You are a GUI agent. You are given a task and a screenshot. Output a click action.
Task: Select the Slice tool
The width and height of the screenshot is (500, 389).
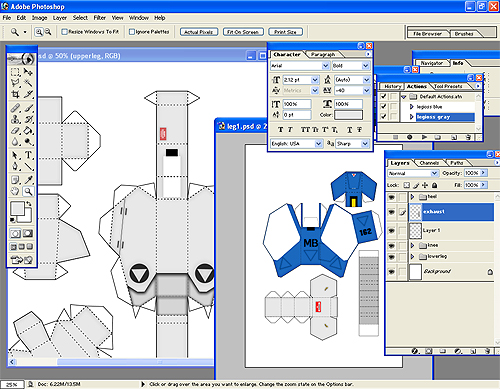tap(28, 94)
